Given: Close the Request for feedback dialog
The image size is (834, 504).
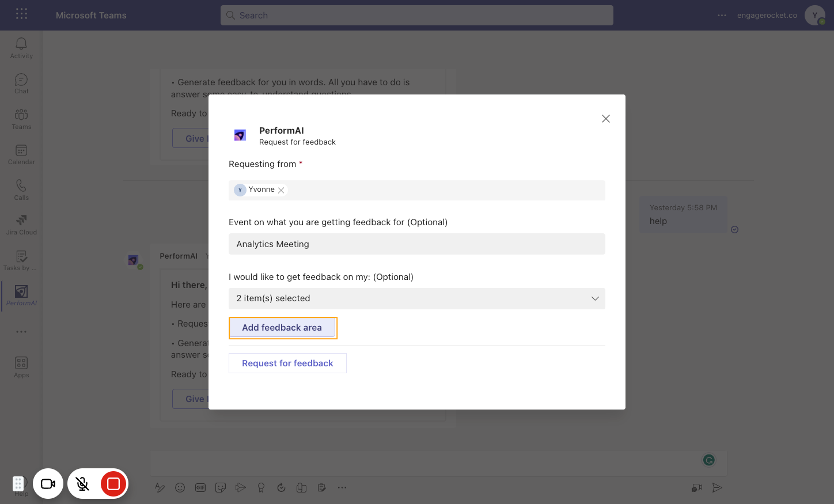Looking at the screenshot, I should click(x=606, y=119).
